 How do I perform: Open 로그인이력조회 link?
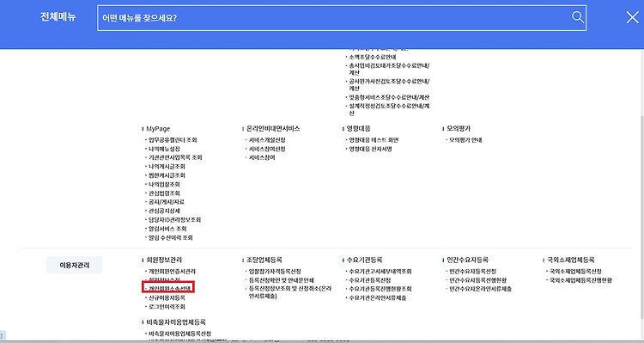[167, 307]
